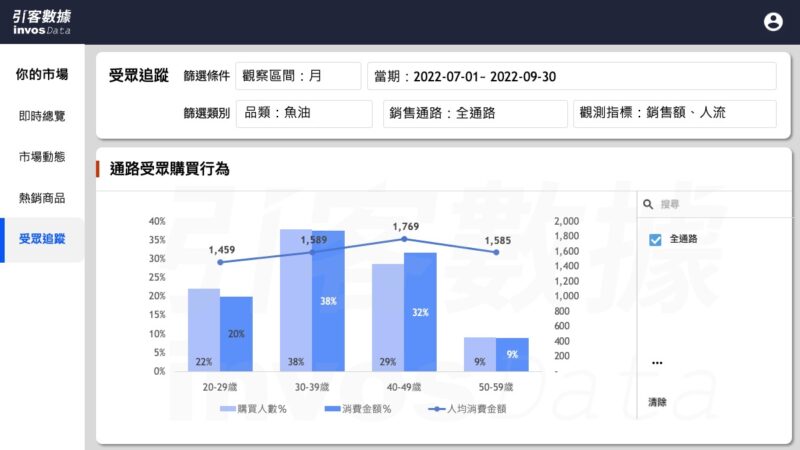Open the 觀察區間 月 dropdown

click(x=298, y=76)
